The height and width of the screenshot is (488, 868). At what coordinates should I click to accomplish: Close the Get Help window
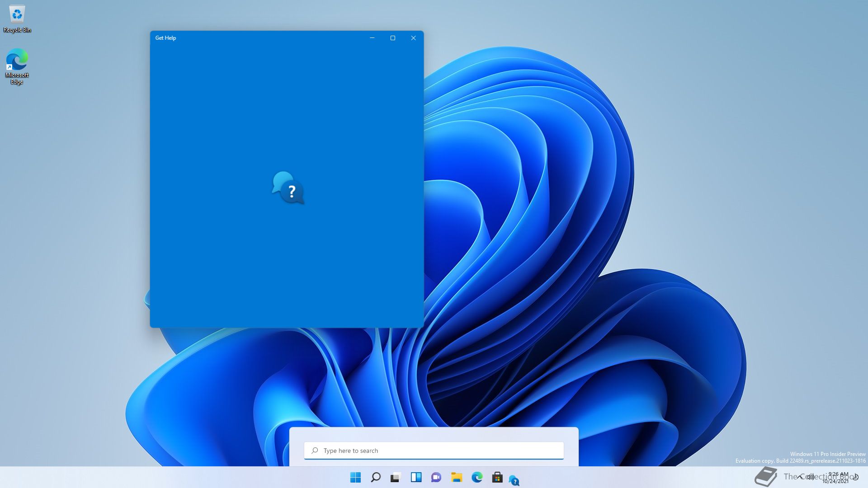tap(413, 38)
